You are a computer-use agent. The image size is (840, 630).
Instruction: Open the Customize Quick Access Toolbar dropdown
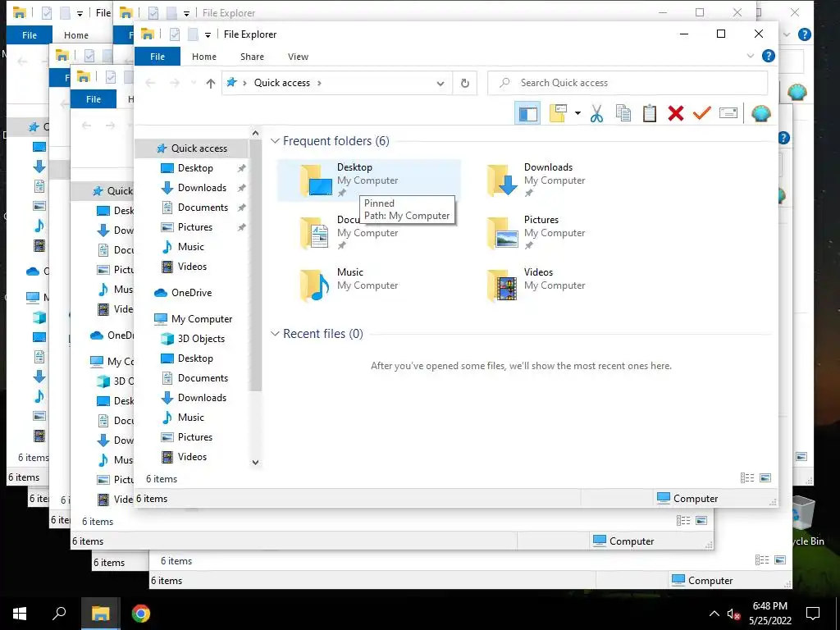(208, 34)
